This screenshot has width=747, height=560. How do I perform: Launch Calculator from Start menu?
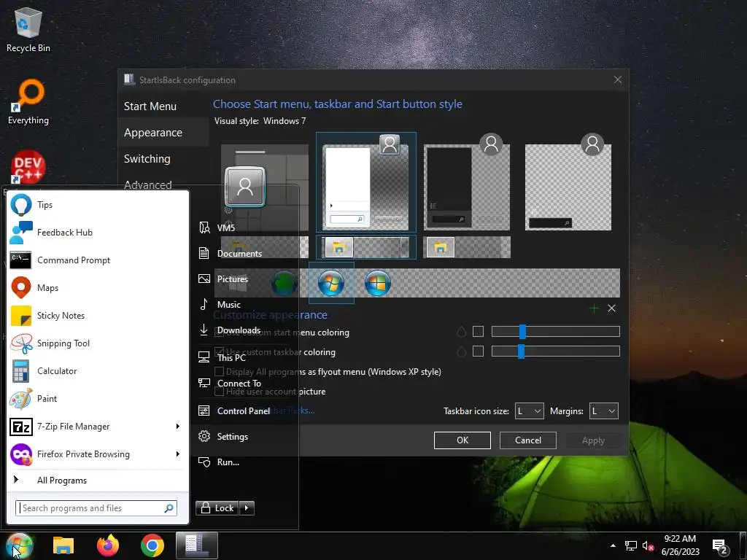point(97,371)
